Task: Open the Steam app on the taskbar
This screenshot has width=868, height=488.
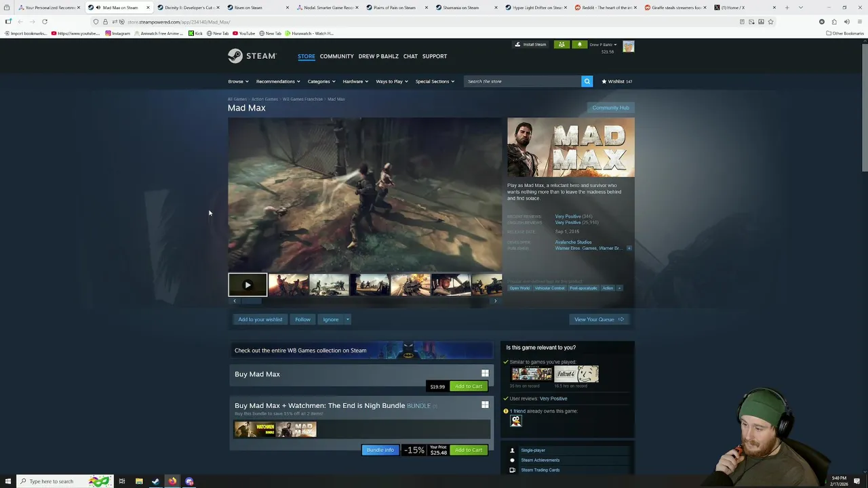Action: coord(155,481)
